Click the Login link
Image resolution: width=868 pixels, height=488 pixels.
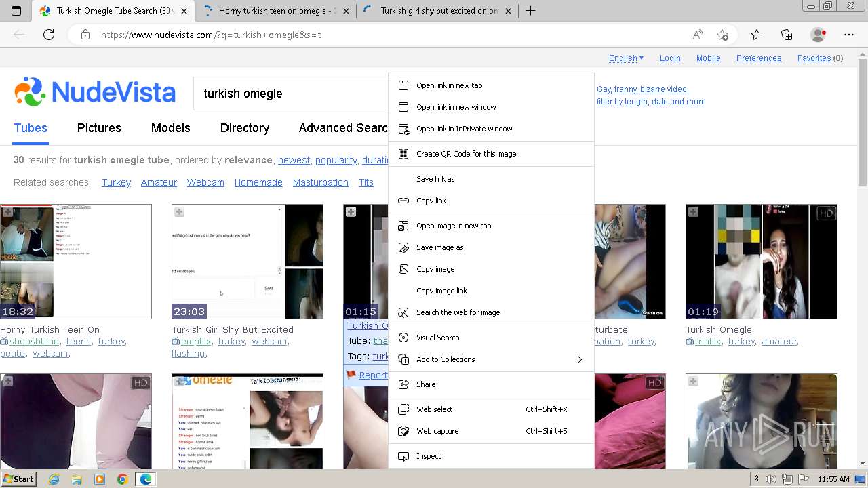[670, 58]
